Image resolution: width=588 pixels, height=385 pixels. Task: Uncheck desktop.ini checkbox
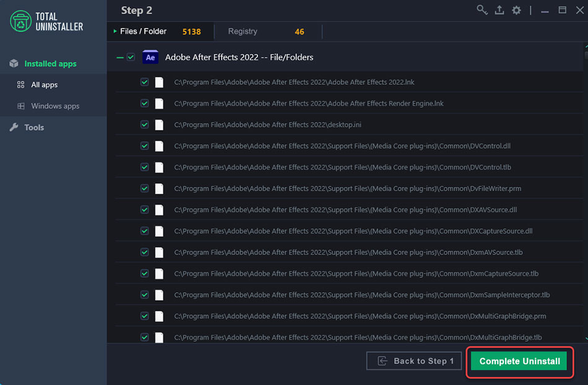point(144,124)
